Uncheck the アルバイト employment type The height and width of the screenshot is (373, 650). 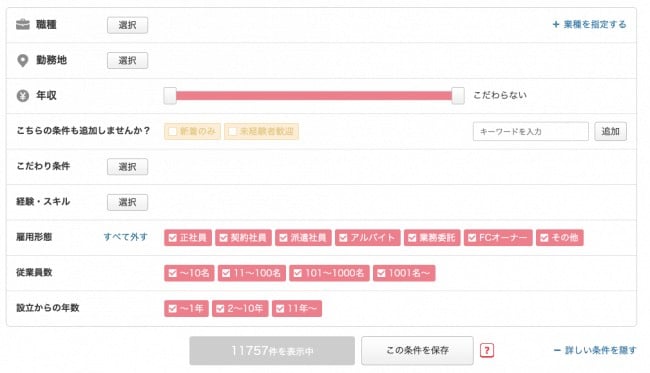[368, 237]
